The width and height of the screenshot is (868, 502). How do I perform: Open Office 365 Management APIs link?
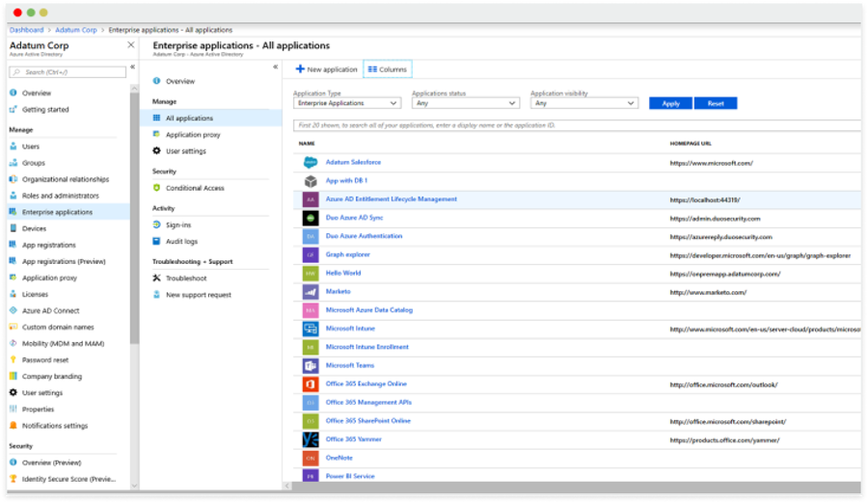[x=368, y=403]
